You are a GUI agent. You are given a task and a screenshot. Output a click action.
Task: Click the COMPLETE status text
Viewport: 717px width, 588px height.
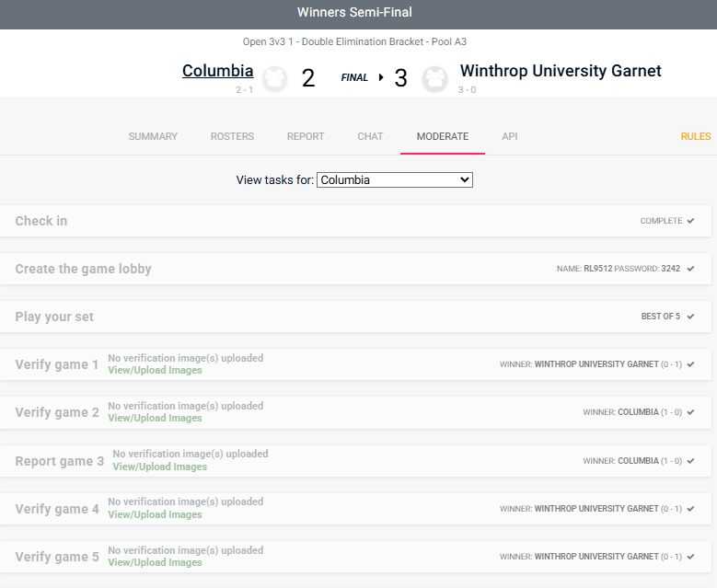(661, 221)
